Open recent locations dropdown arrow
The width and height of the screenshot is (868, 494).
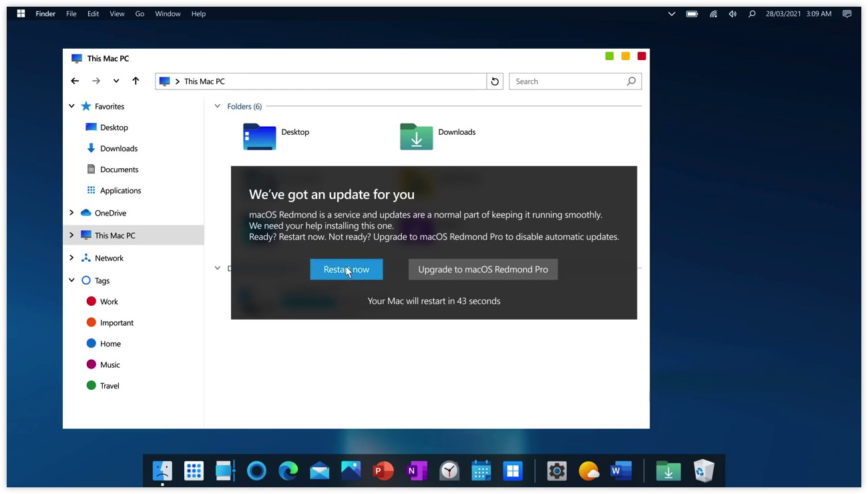[116, 81]
